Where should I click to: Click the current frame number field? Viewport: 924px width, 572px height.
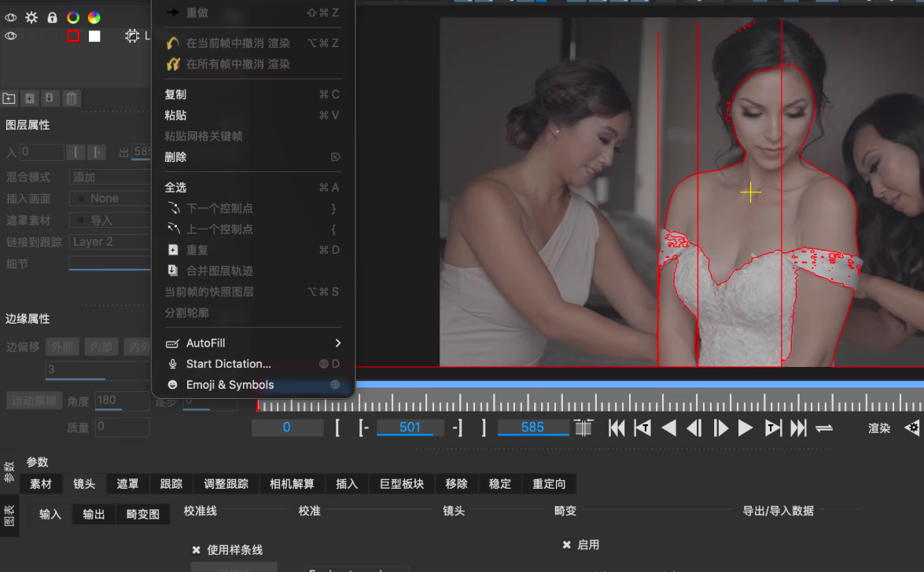coord(287,427)
